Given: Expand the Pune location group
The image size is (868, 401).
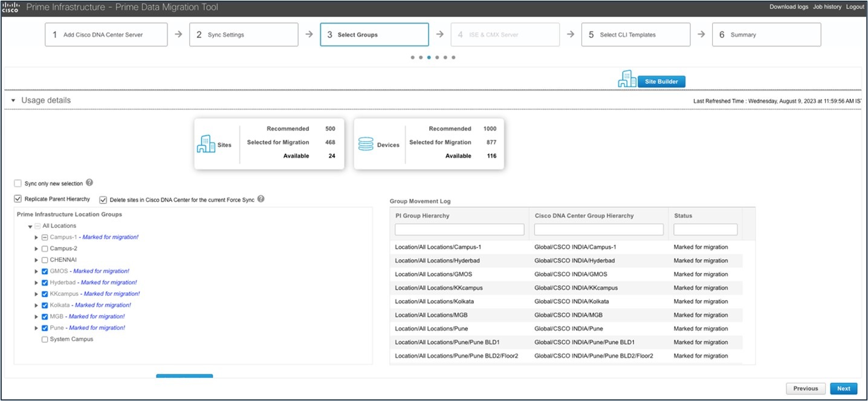Looking at the screenshot, I should click(x=35, y=327).
